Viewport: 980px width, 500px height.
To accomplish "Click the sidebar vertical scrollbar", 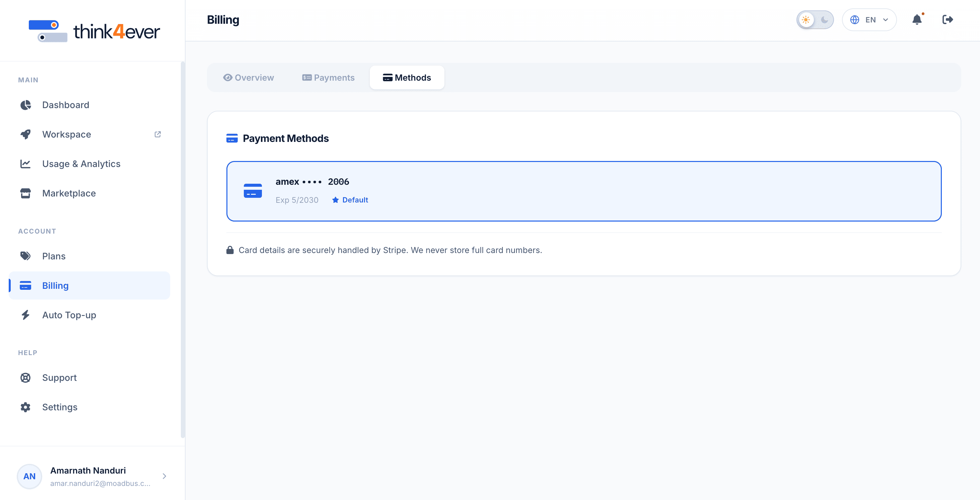I will pyautogui.click(x=183, y=250).
